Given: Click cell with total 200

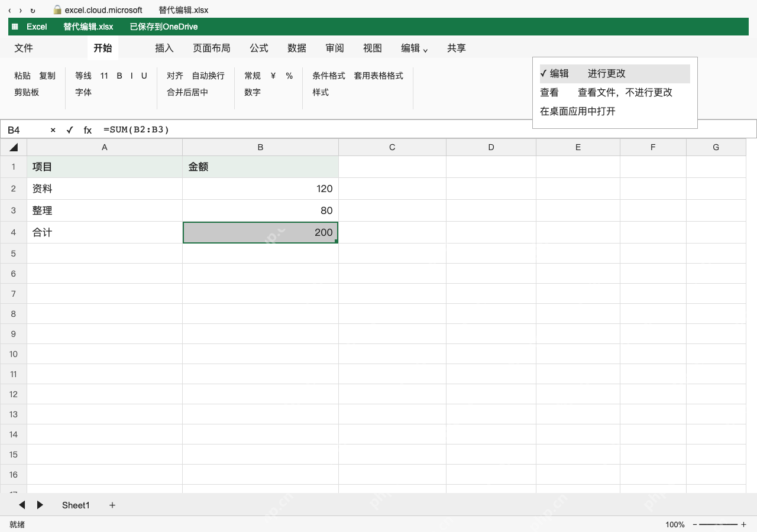Looking at the screenshot, I should 260,232.
